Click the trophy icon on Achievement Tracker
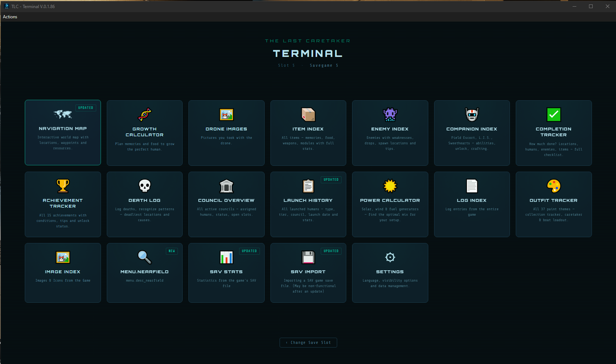 [x=63, y=186]
